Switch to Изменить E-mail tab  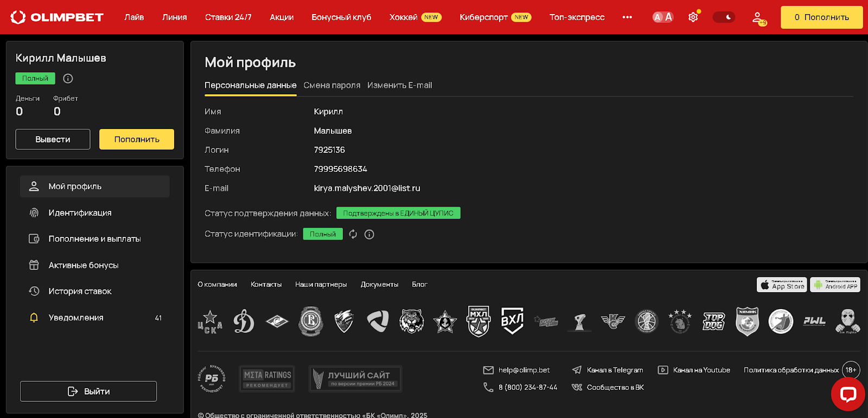pos(399,85)
